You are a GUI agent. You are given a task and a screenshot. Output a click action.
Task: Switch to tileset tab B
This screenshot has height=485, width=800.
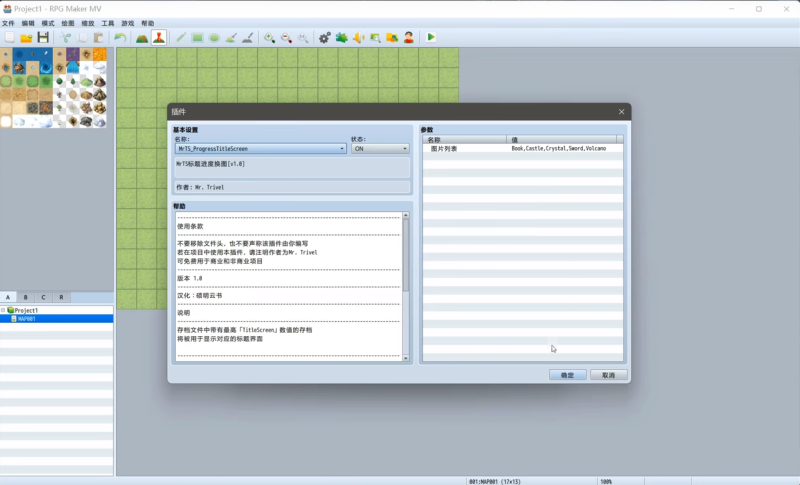[26, 297]
